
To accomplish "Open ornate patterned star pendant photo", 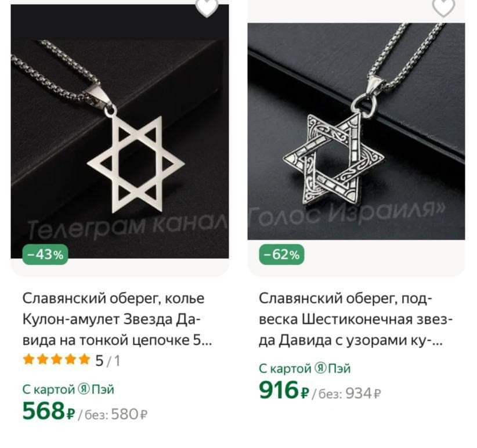I will [x=356, y=131].
